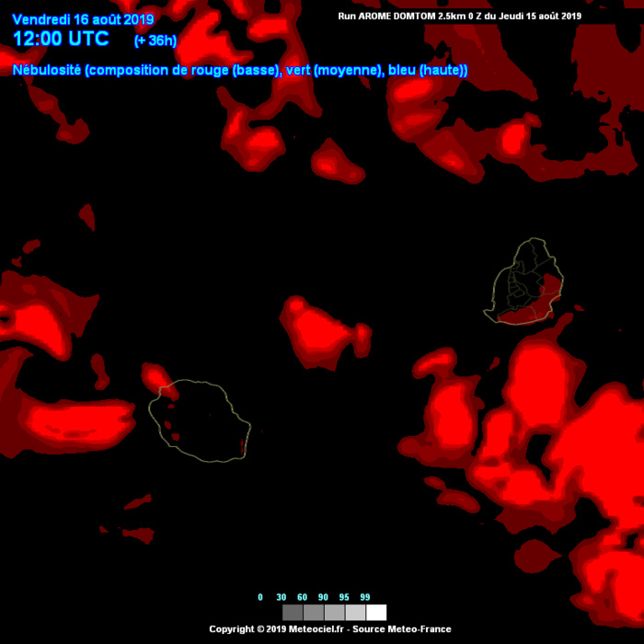
Task: Click the legend value label "0"
Action: [x=260, y=597]
